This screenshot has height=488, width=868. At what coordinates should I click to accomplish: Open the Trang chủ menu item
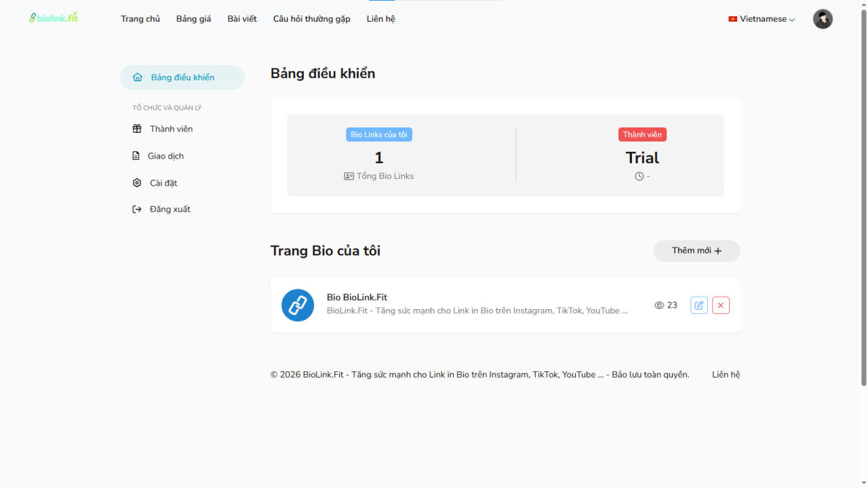pyautogui.click(x=140, y=19)
